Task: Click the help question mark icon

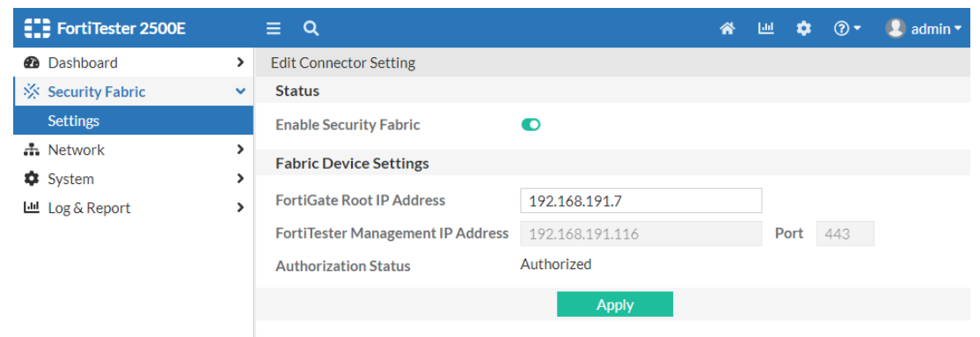Action: pos(841,29)
